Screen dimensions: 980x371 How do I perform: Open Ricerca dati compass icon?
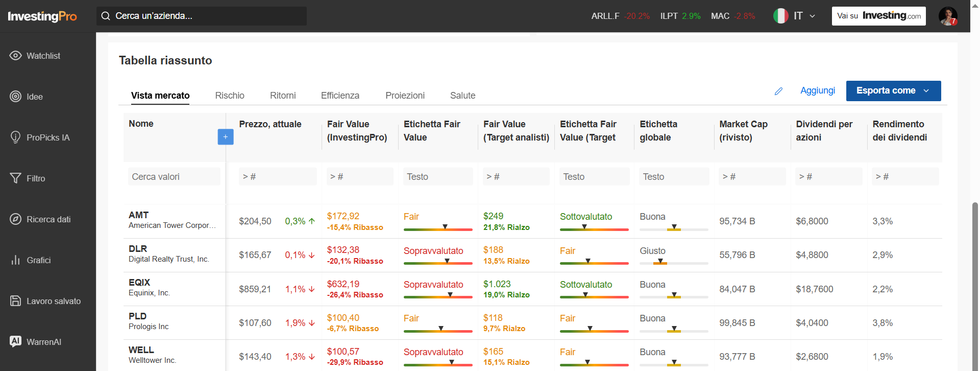tap(15, 219)
